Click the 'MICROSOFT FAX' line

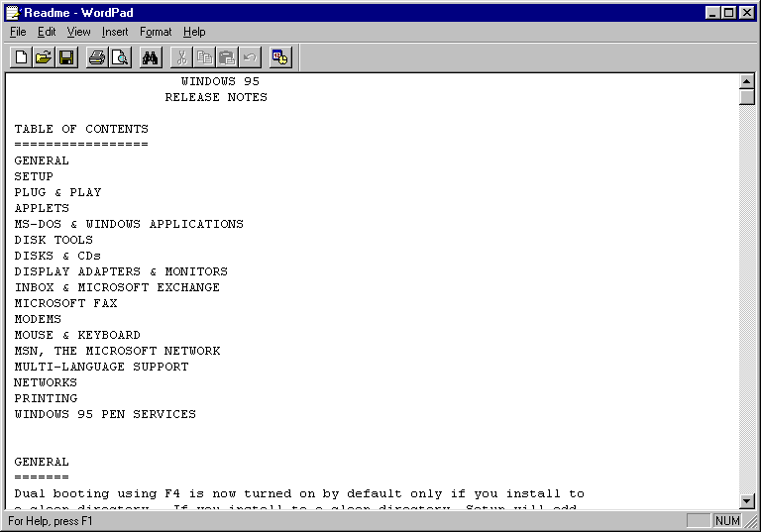pos(65,303)
